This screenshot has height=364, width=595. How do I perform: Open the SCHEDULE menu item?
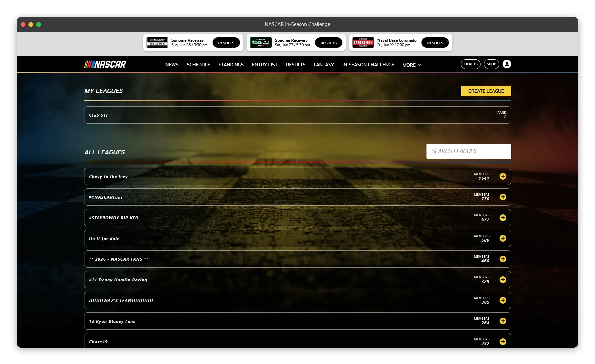point(198,65)
